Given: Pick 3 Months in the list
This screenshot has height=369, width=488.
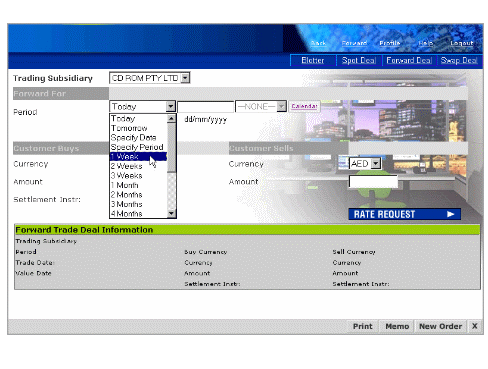Looking at the screenshot, I should pyautogui.click(x=138, y=204).
